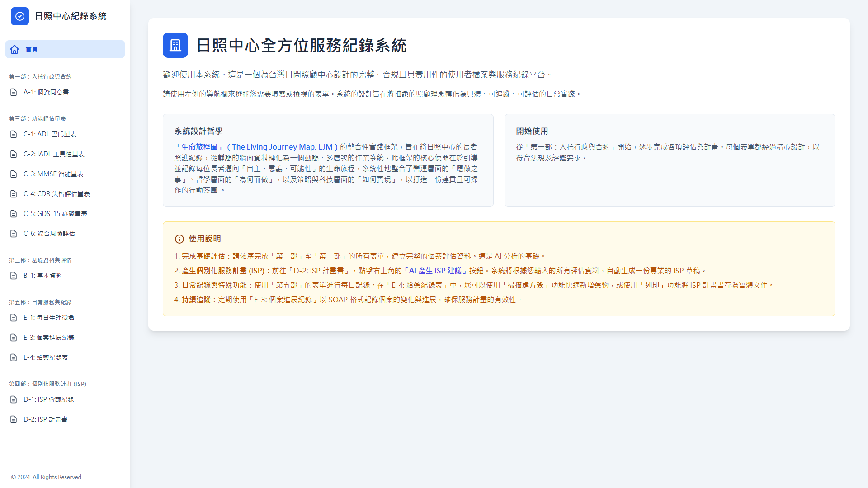This screenshot has width=868, height=488.
Task: Click the home icon in sidebar
Action: (14, 49)
